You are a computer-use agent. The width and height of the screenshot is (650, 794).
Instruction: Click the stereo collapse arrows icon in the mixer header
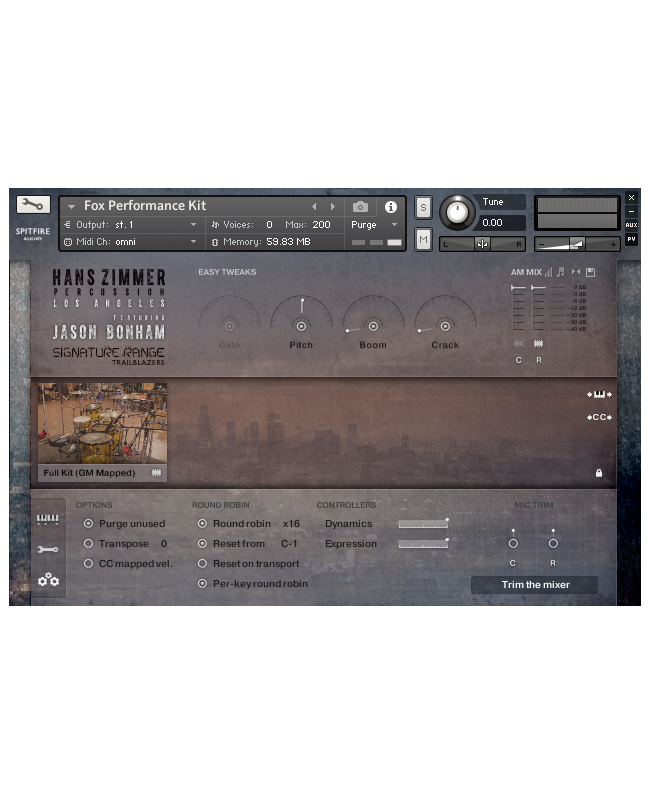[576, 272]
